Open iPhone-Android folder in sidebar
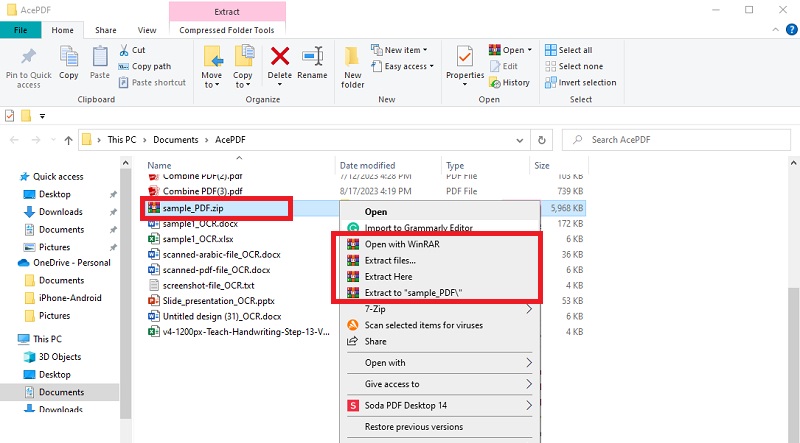The height and width of the screenshot is (443, 800). [70, 298]
